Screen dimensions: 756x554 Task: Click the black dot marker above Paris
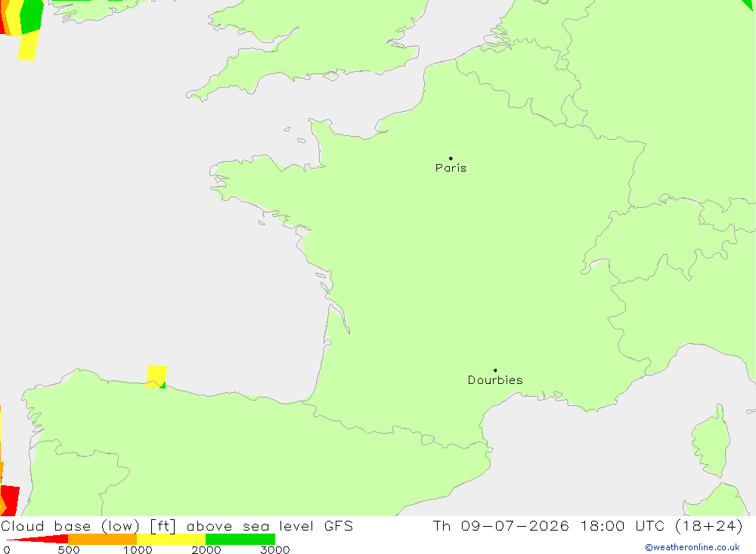pos(451,158)
